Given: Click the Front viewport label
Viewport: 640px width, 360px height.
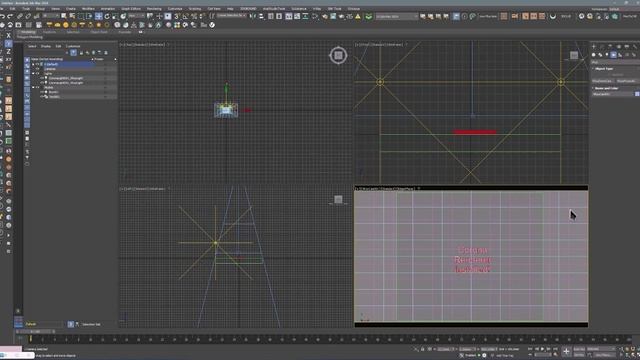Looking at the screenshot, I should [x=380, y=44].
